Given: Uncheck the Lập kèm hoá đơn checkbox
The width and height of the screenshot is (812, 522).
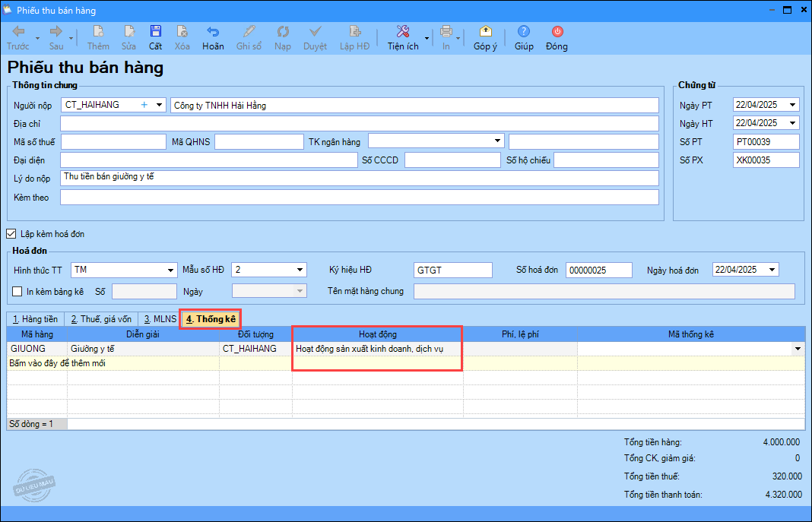Looking at the screenshot, I should (11, 234).
